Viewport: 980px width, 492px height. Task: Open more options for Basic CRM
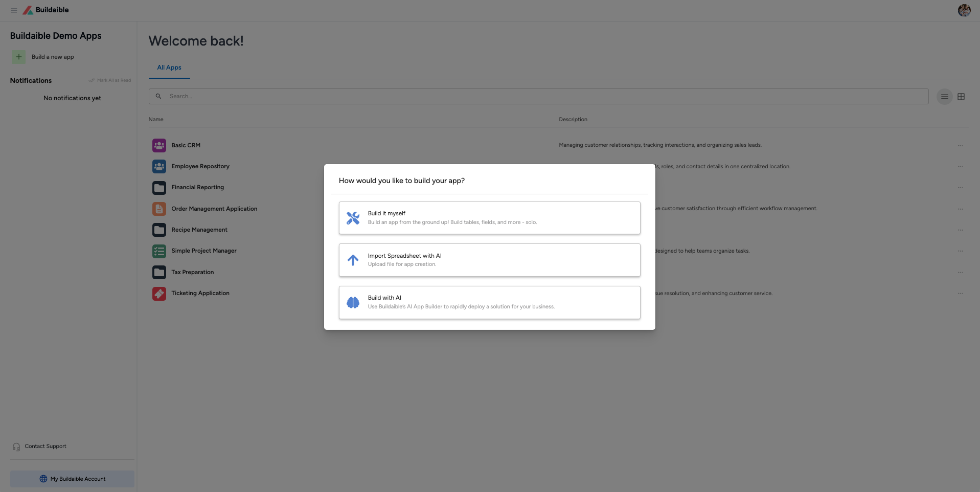tap(961, 146)
